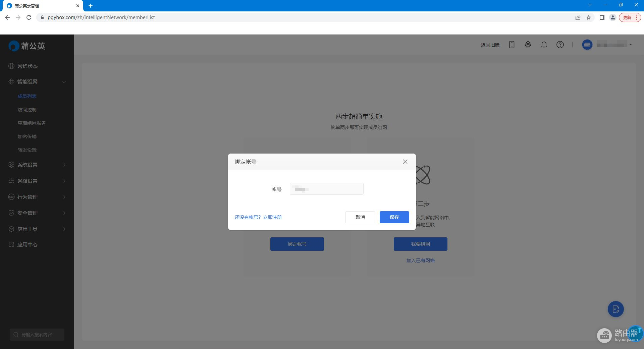Open the tab search dropdown arrow
The height and width of the screenshot is (349, 644).
(590, 5)
